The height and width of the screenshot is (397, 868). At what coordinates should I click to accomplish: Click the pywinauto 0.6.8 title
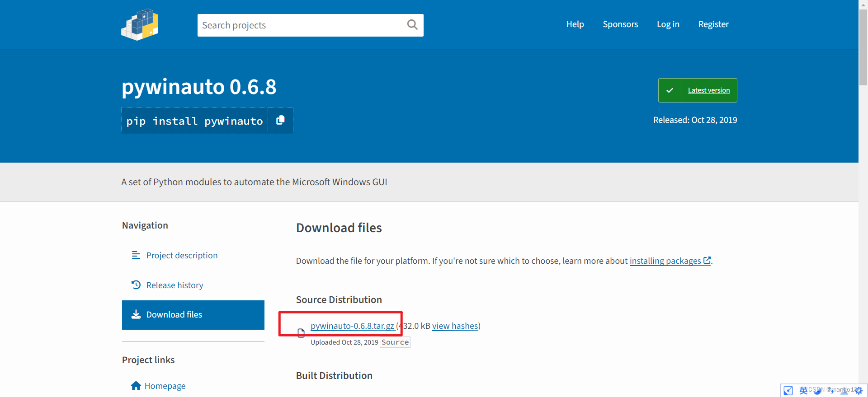[199, 87]
